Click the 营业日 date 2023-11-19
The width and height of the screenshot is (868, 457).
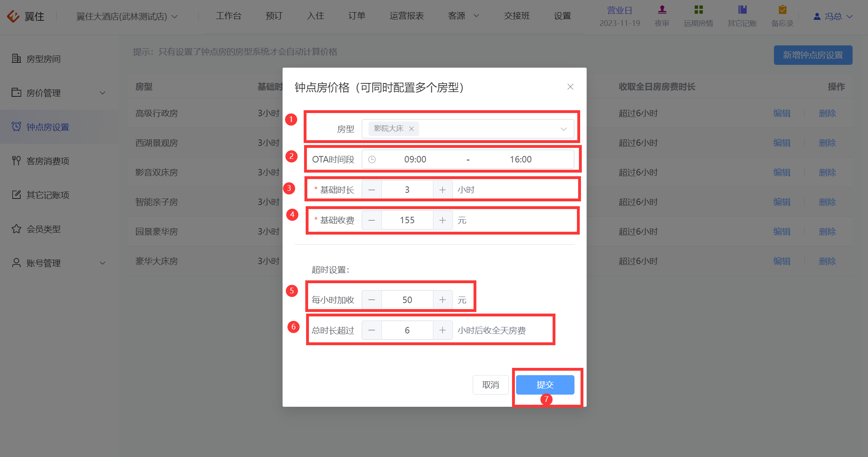click(619, 23)
